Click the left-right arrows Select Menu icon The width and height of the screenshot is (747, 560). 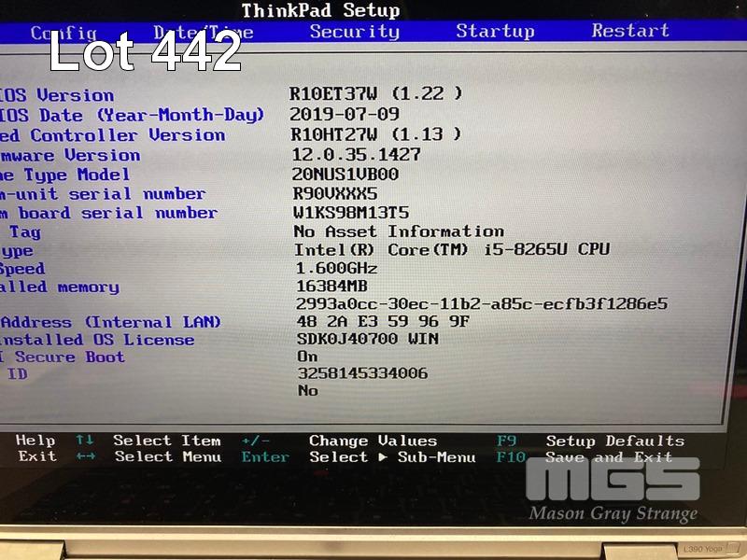click(x=85, y=457)
